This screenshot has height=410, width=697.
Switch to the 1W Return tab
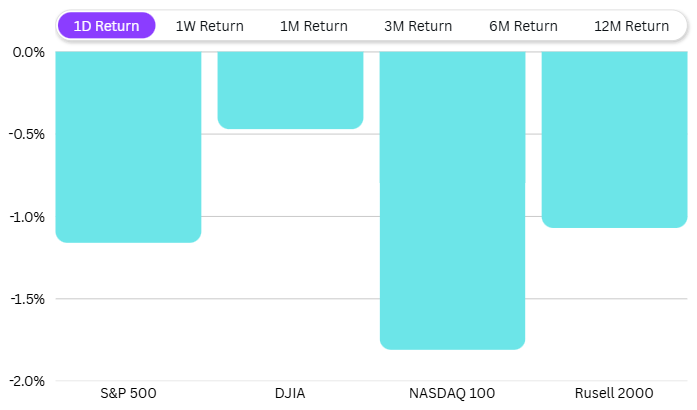point(209,26)
